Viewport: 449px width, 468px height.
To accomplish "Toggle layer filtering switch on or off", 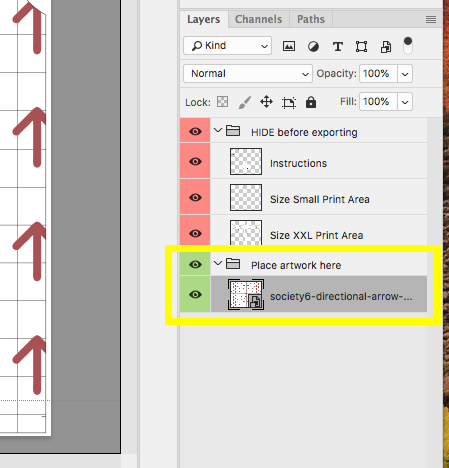I will pos(408,46).
